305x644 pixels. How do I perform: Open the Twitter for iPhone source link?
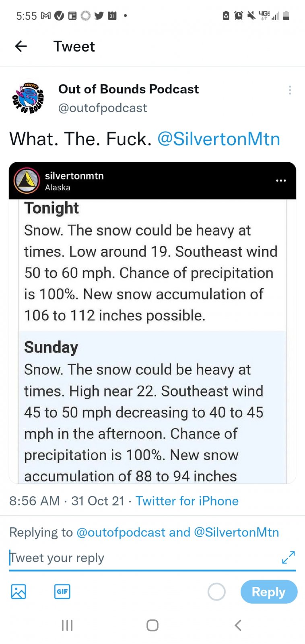(187, 501)
